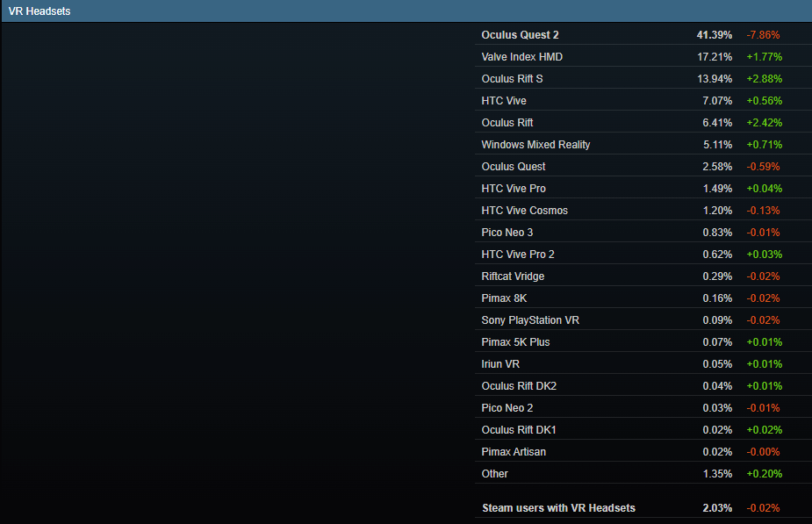
Task: Click Windows Mixed Reality entry
Action: click(x=536, y=145)
